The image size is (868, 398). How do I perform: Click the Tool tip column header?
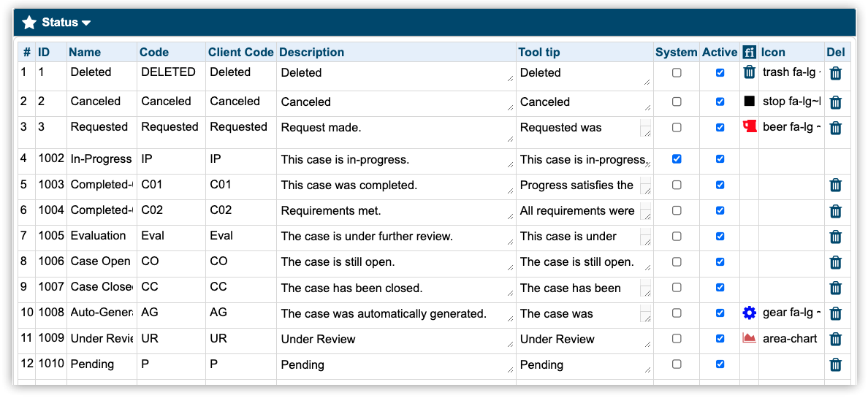[x=539, y=52]
